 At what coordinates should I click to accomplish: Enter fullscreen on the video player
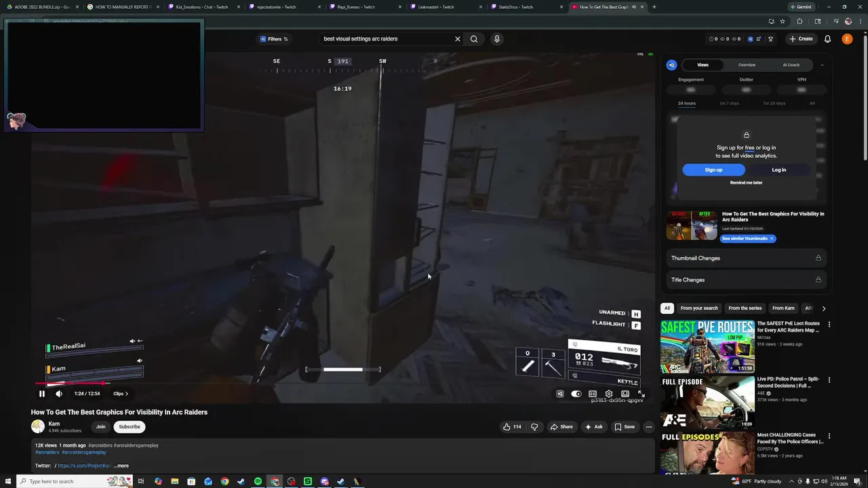[642, 394]
